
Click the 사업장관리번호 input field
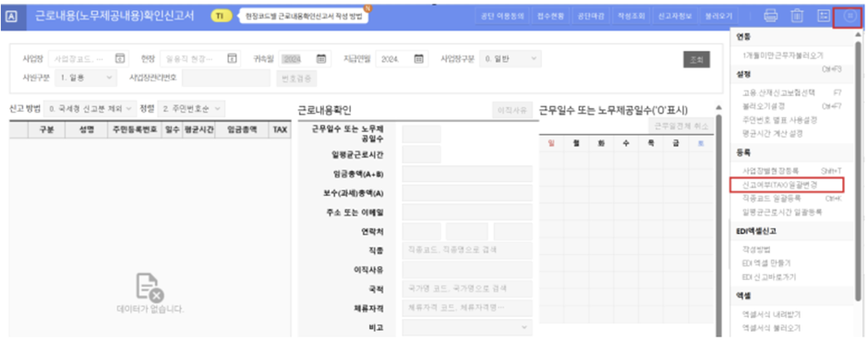[226, 78]
